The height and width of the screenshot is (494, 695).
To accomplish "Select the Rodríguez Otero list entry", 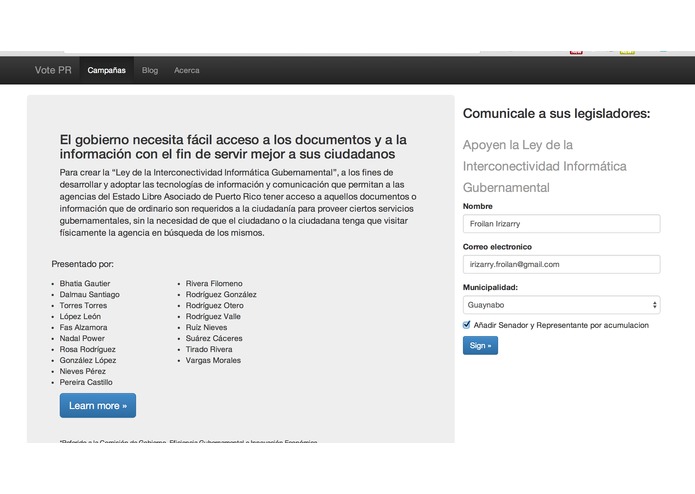I will pyautogui.click(x=215, y=305).
